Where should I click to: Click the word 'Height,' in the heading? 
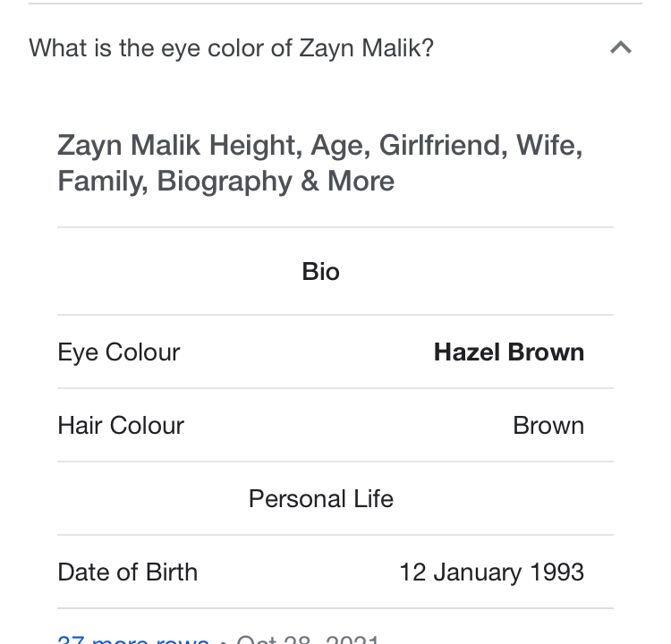click(x=256, y=145)
